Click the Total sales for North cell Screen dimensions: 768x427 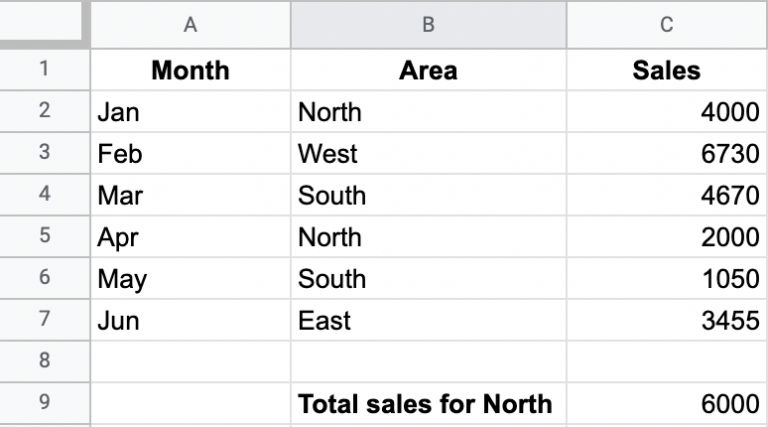tap(429, 403)
